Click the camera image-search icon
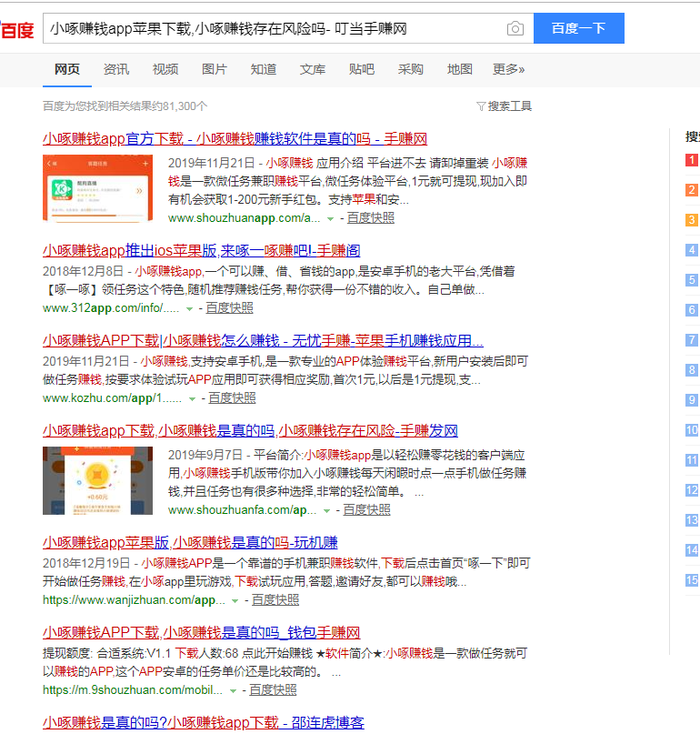700x734 pixels. 515,28
